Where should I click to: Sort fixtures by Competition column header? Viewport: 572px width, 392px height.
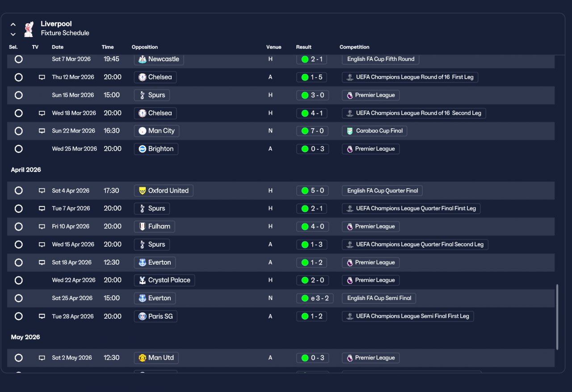[354, 47]
